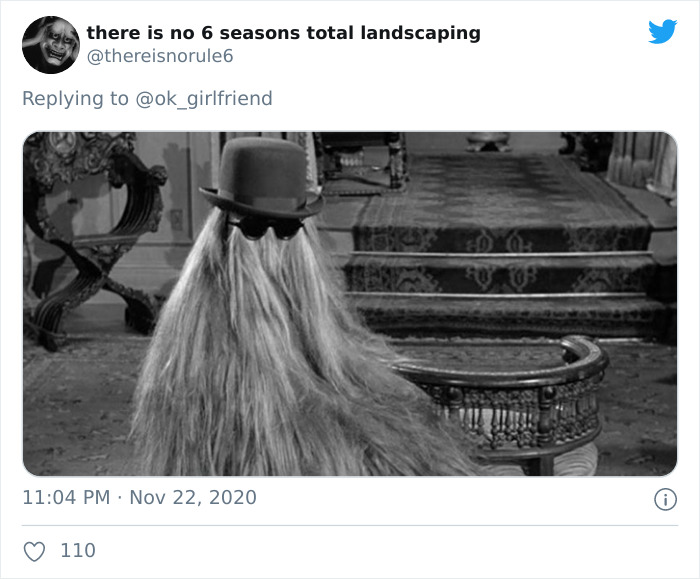Click the divider line above the likes

pyautogui.click(x=350, y=525)
